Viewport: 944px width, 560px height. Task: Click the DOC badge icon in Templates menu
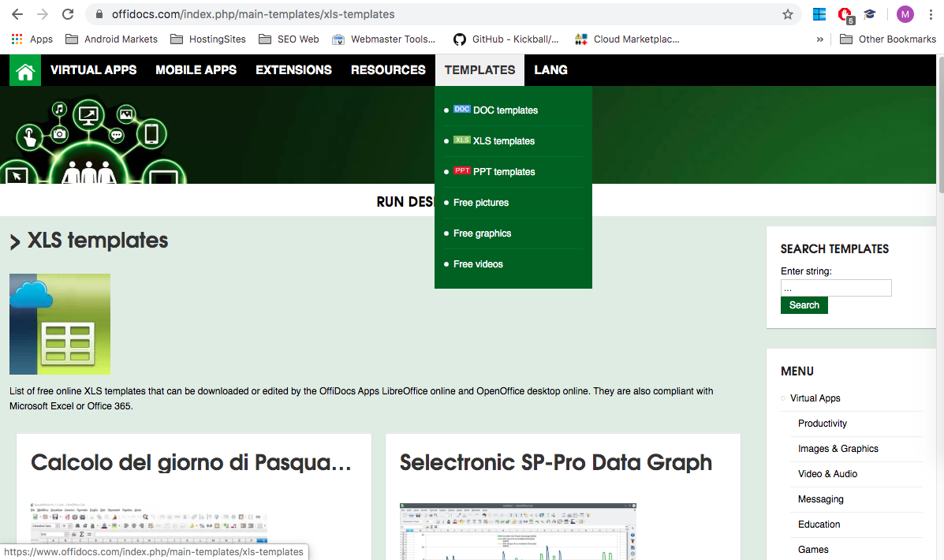(461, 109)
